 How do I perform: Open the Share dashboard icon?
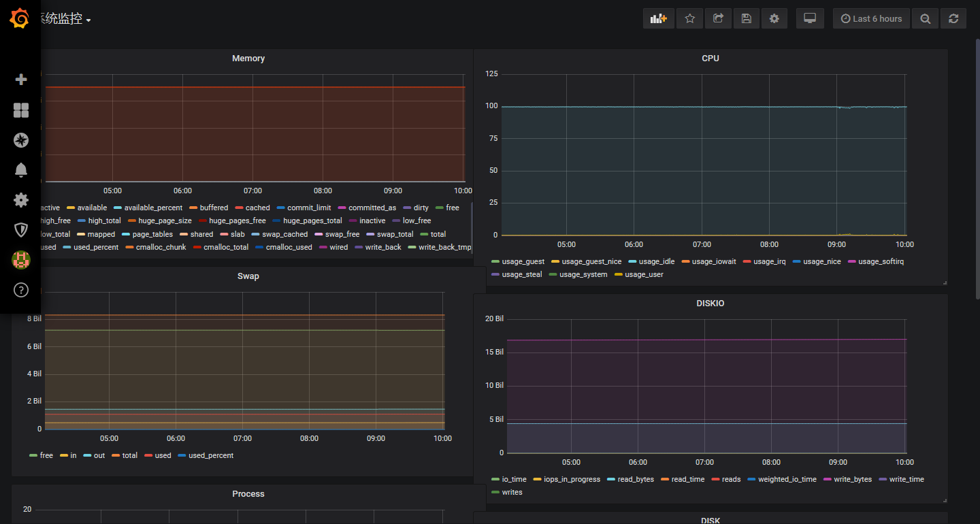click(718, 18)
